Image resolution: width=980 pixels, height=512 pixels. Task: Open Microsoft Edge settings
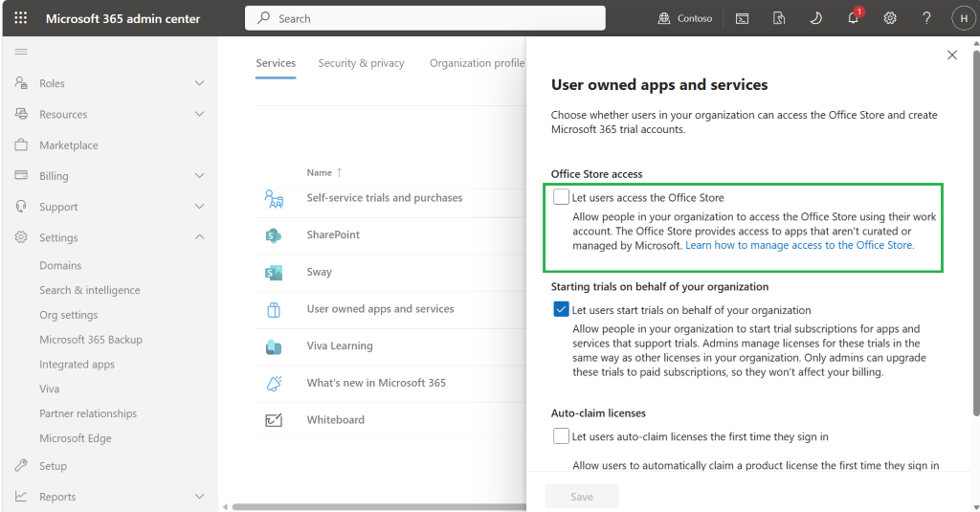click(x=76, y=438)
